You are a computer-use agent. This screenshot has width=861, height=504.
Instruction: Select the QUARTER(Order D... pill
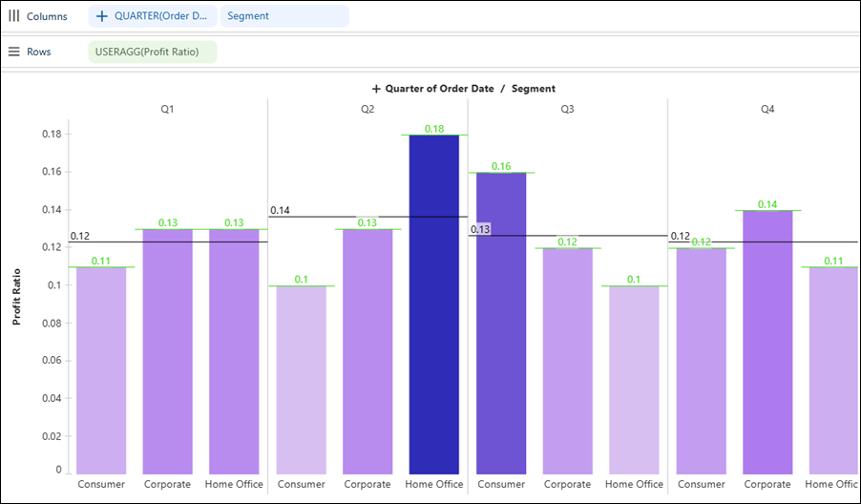[x=153, y=16]
